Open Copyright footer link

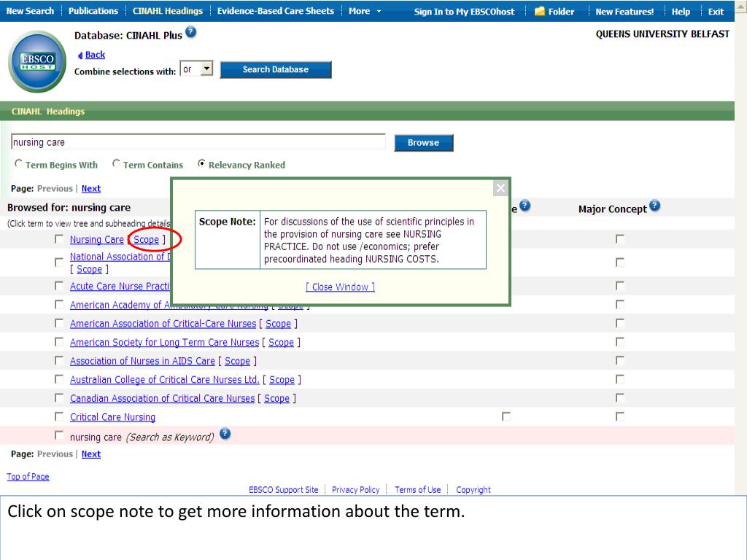[473, 490]
